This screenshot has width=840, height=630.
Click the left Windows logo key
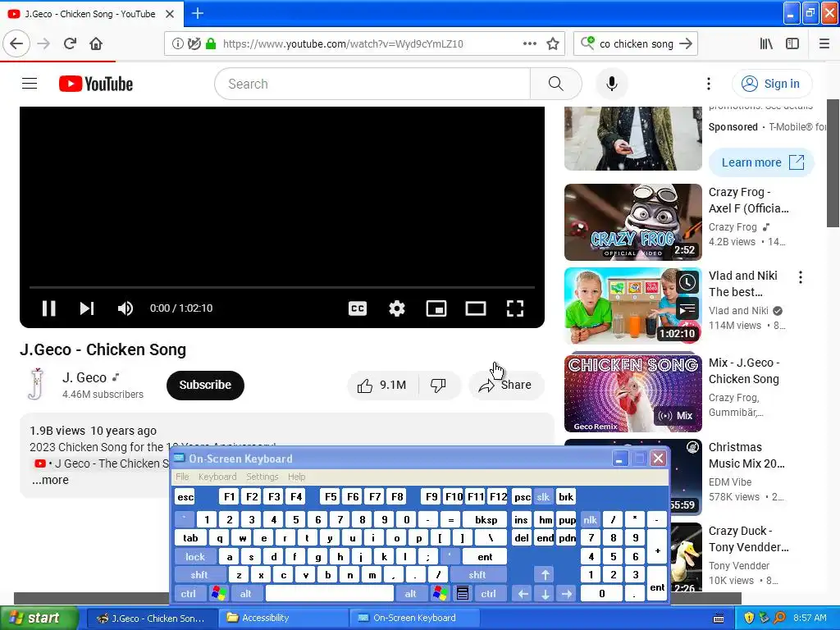tap(219, 594)
